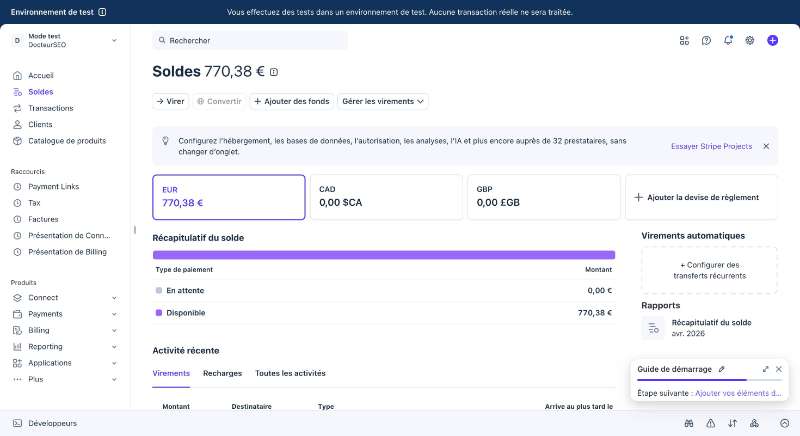Open the notifications bell icon
This screenshot has height=436, width=800.
point(728,40)
